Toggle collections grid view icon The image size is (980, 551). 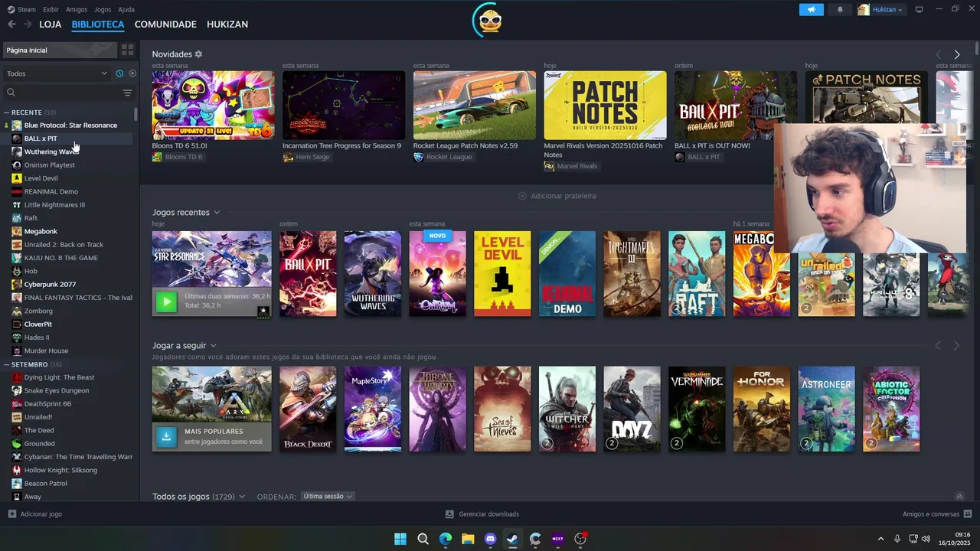(127, 50)
